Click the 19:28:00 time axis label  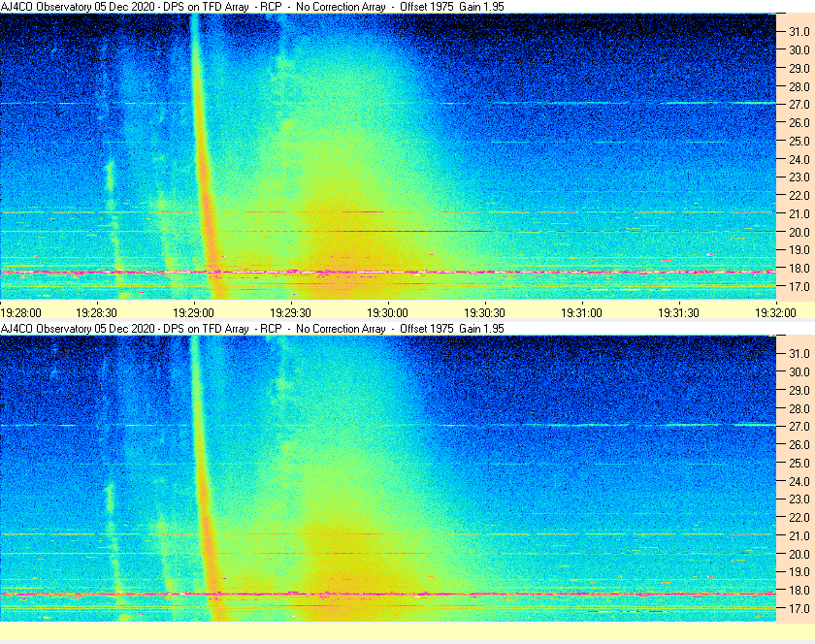tap(20, 313)
